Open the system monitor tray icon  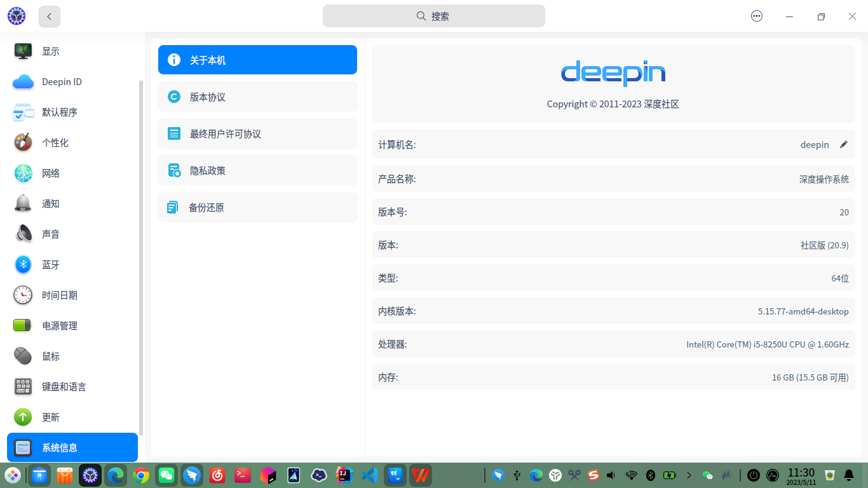click(773, 475)
